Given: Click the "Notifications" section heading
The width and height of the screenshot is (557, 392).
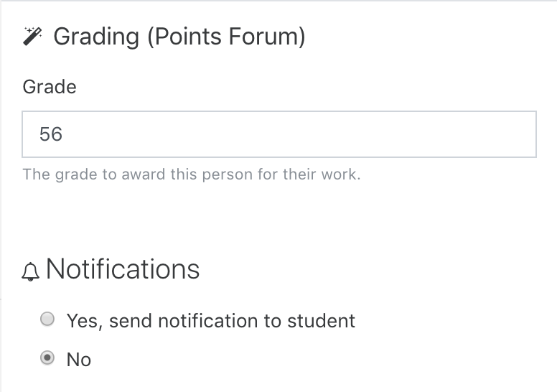Looking at the screenshot, I should (x=123, y=269).
